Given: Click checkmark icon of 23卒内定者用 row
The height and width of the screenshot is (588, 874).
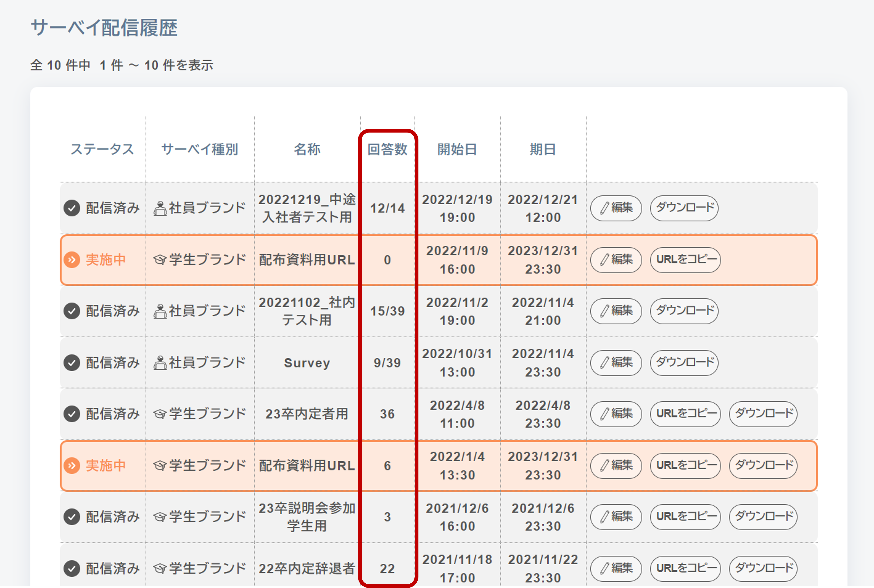Looking at the screenshot, I should [x=72, y=414].
